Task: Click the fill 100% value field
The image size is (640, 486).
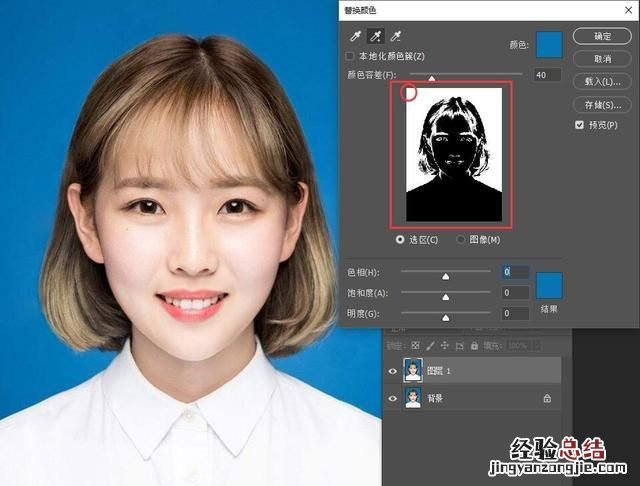Action: (x=520, y=346)
